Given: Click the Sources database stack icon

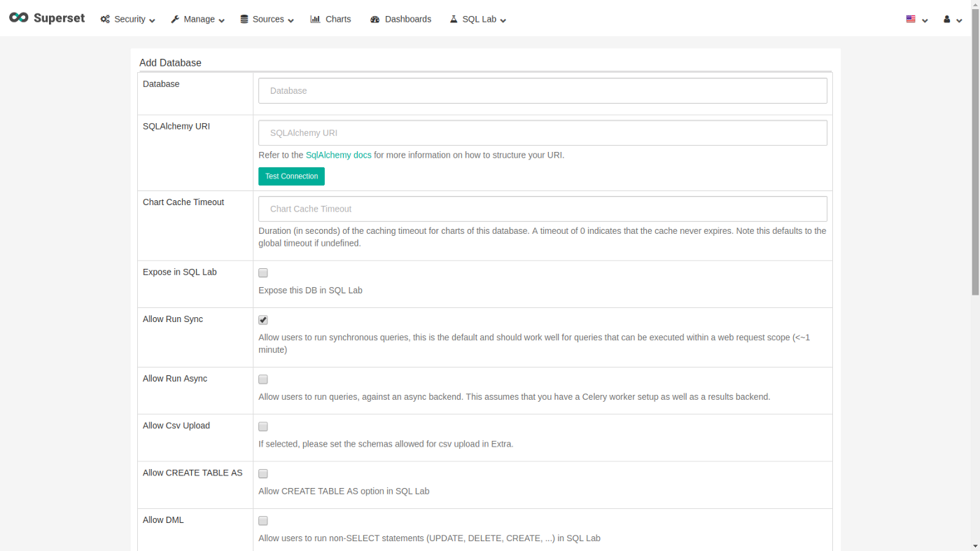Looking at the screenshot, I should 244,20.
